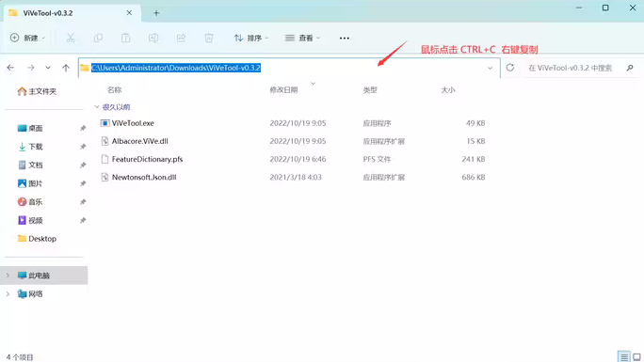The image size is (644, 362).
Task: Click the Albacore.ViVe.dll file icon
Action: (105, 141)
